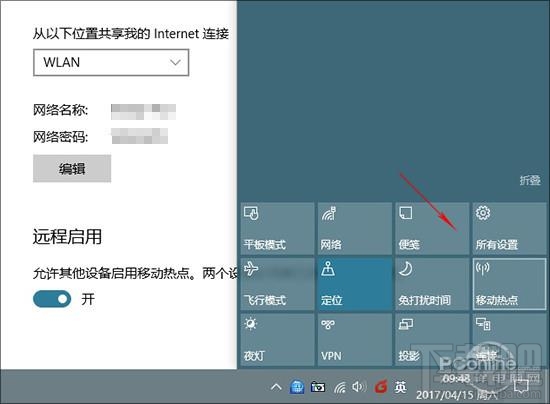
Task: Click the blurred 网络密码 value
Action: pyautogui.click(x=140, y=136)
